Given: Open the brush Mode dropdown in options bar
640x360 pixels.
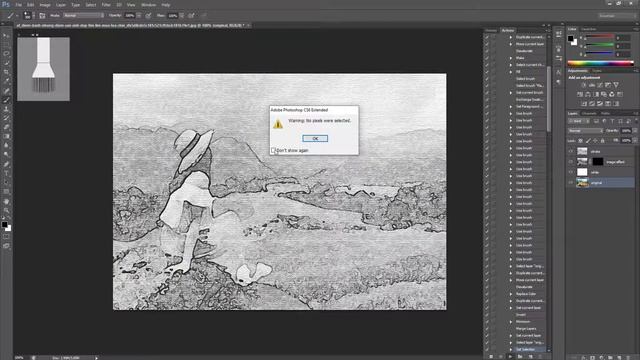Looking at the screenshot, I should [x=83, y=16].
